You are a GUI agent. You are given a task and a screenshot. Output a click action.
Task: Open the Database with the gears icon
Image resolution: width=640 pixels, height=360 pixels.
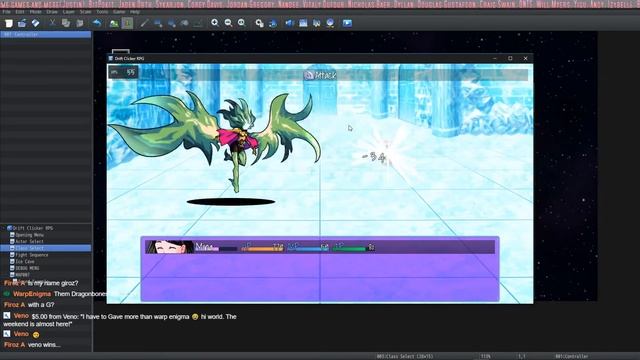click(259, 23)
